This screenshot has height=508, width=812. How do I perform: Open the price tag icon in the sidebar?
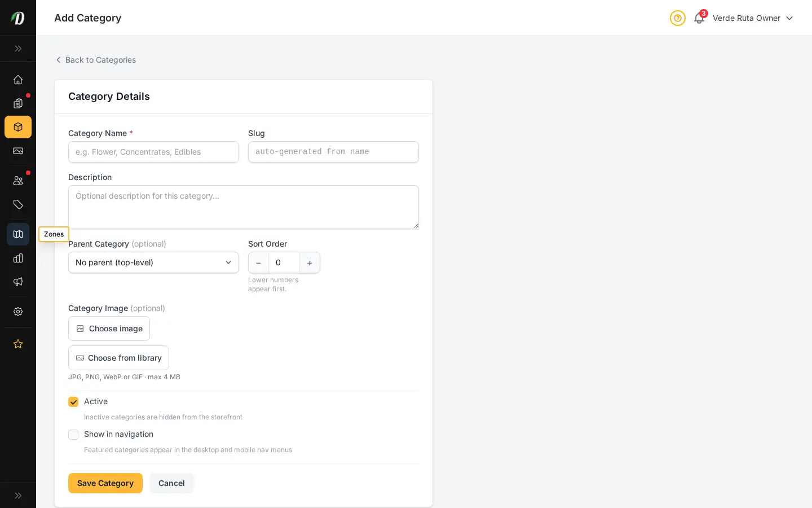[18, 204]
